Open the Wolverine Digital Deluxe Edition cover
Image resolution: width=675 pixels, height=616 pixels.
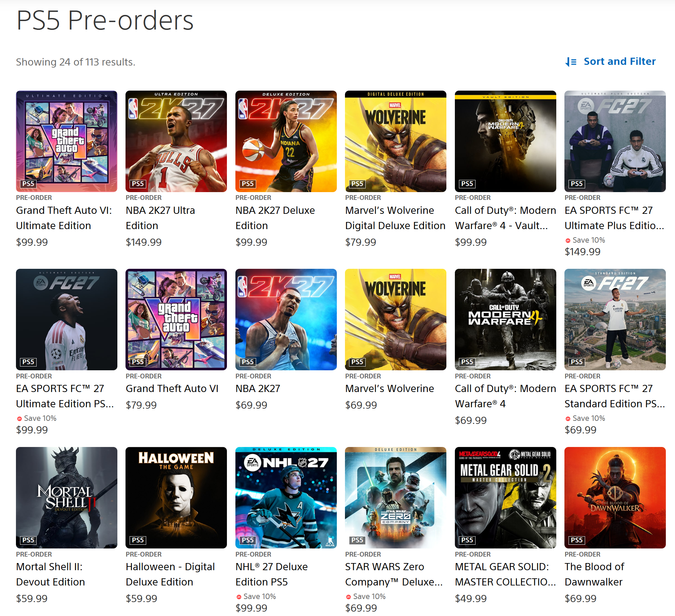[x=396, y=141]
